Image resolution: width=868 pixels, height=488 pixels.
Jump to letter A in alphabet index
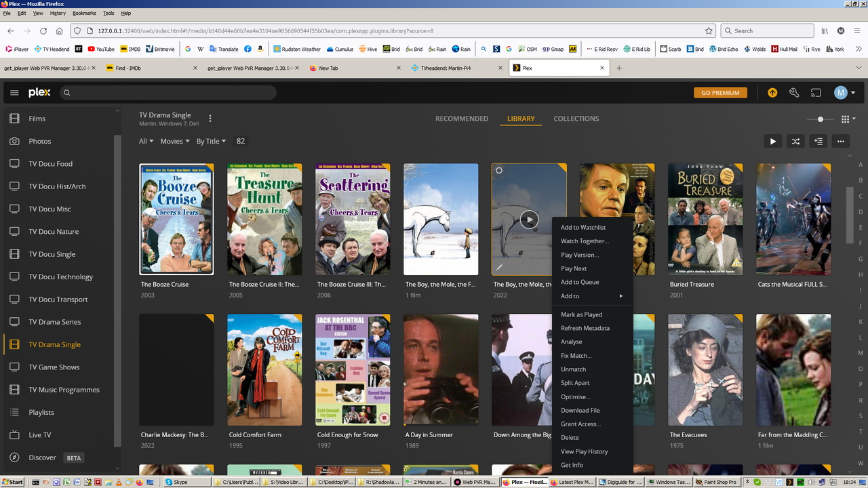[861, 165]
